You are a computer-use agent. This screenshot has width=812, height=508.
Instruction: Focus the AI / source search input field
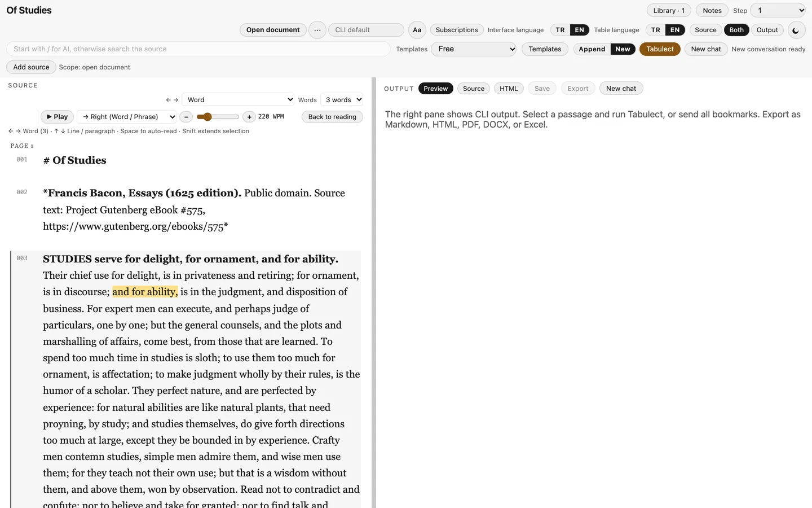pos(198,49)
